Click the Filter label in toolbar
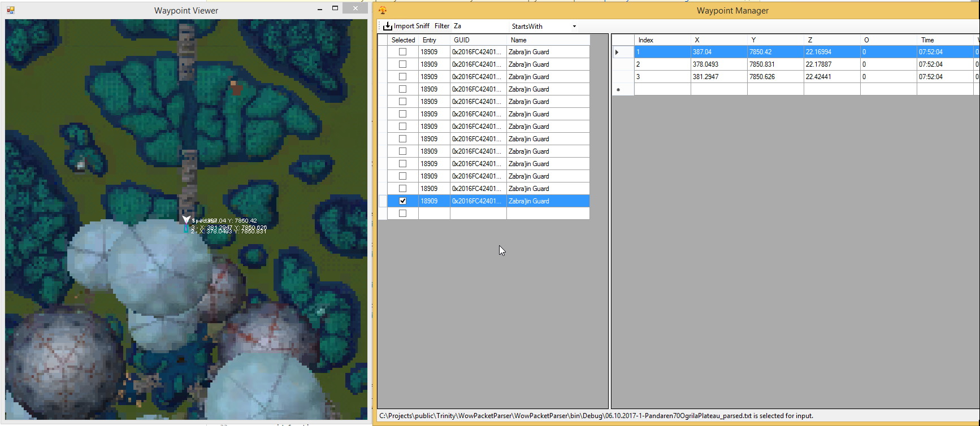The height and width of the screenshot is (426, 980). click(442, 26)
